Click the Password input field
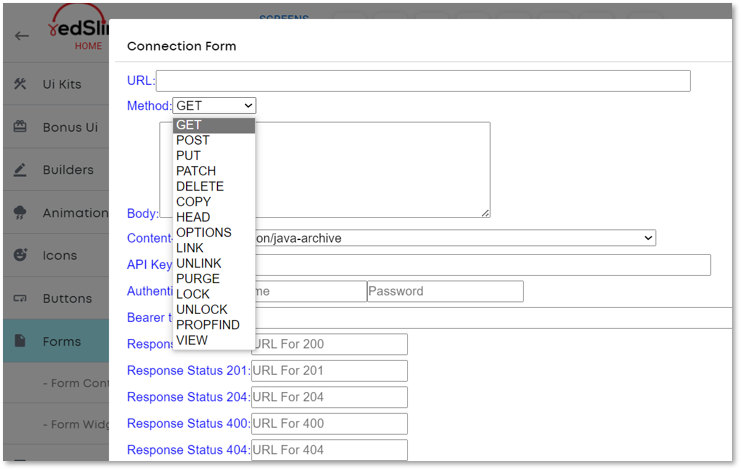Screen dimensions: 741x470 click(445, 291)
